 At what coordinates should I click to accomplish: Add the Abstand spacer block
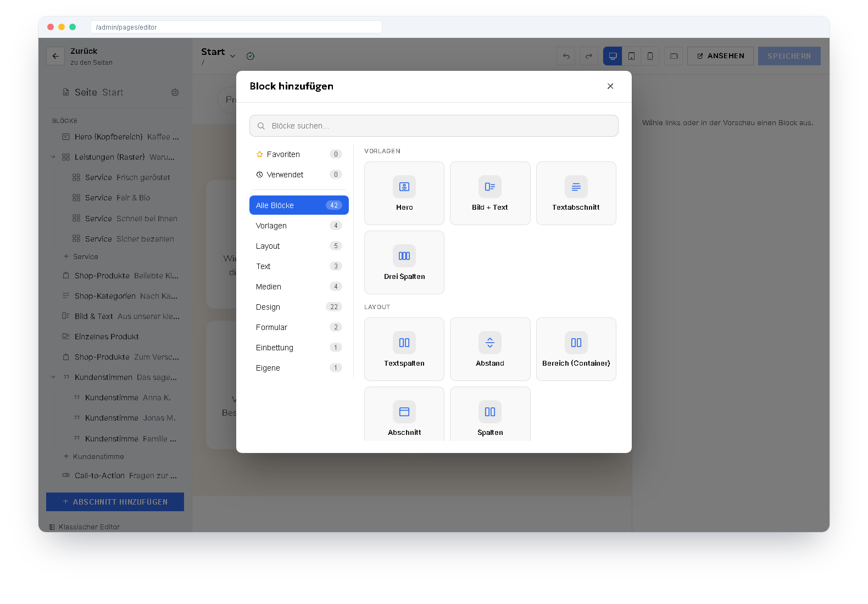tap(490, 349)
